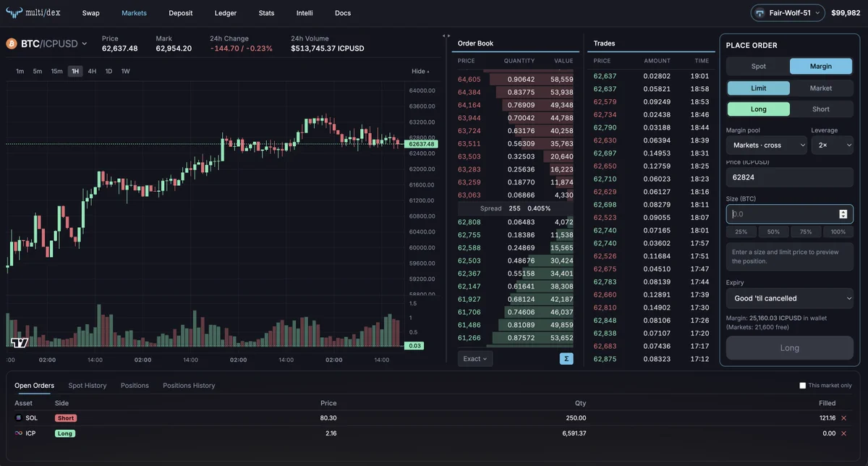Click the TradingView logo on the chart
The width and height of the screenshot is (868, 466).
[20, 342]
